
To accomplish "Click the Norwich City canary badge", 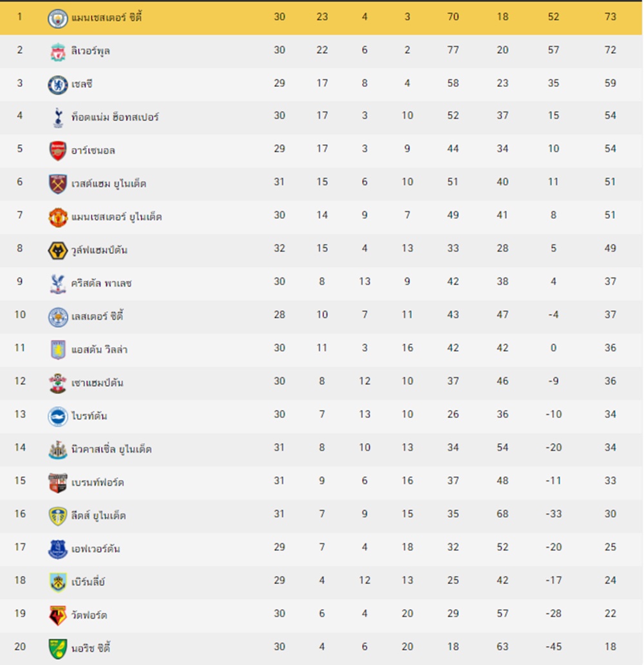I will (x=58, y=649).
